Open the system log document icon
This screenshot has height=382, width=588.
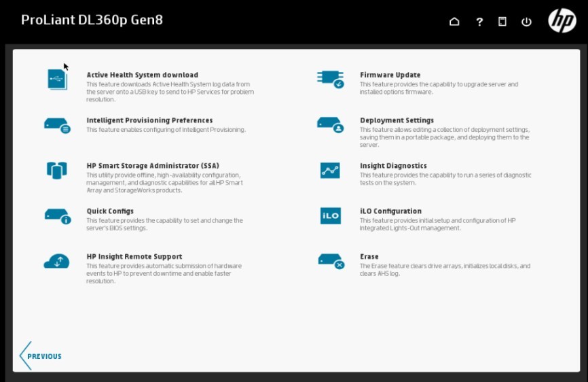point(502,22)
